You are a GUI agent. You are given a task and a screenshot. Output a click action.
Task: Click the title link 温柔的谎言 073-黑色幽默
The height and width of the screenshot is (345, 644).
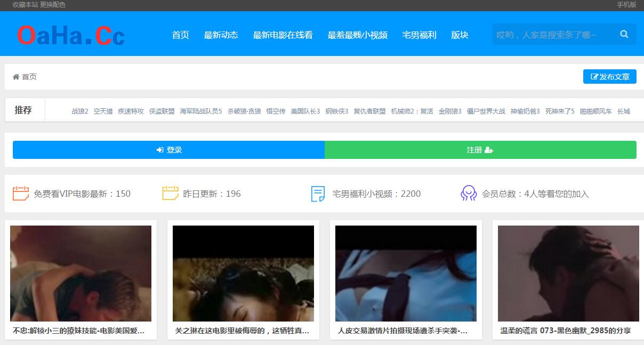566,331
